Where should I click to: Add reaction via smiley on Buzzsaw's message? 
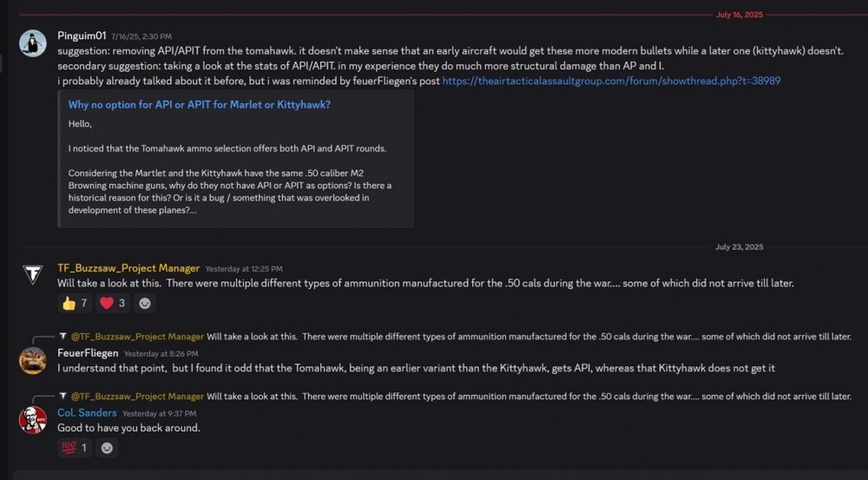click(145, 303)
